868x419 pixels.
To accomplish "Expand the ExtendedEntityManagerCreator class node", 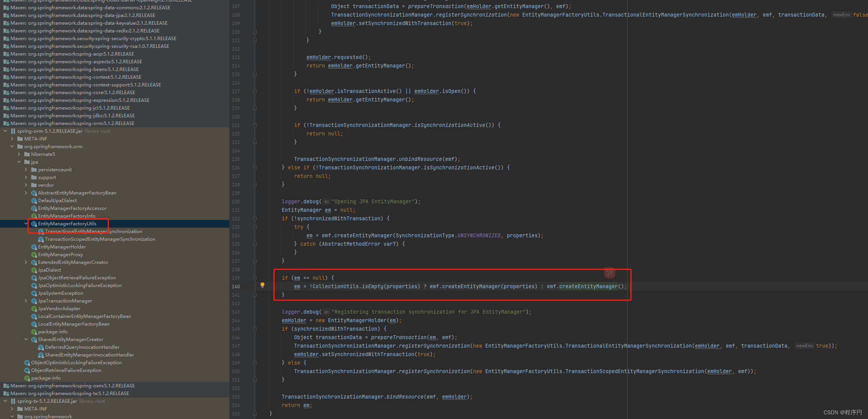I will 26,262.
